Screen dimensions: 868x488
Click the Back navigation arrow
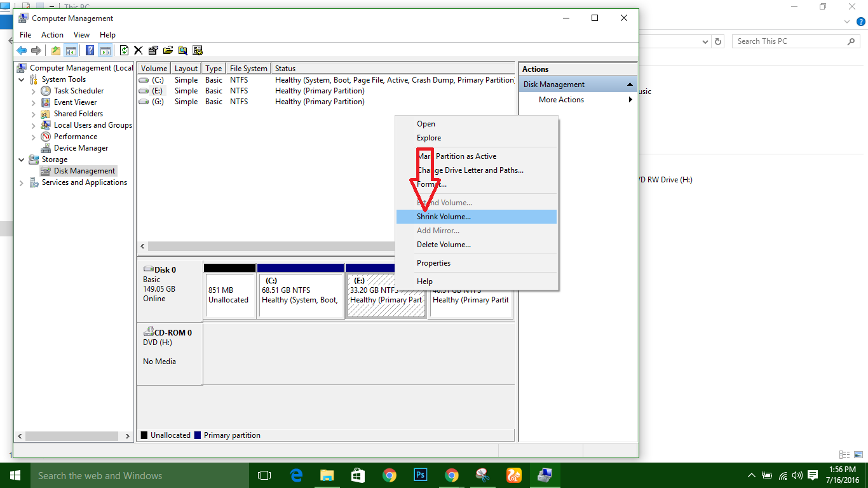[x=21, y=50]
